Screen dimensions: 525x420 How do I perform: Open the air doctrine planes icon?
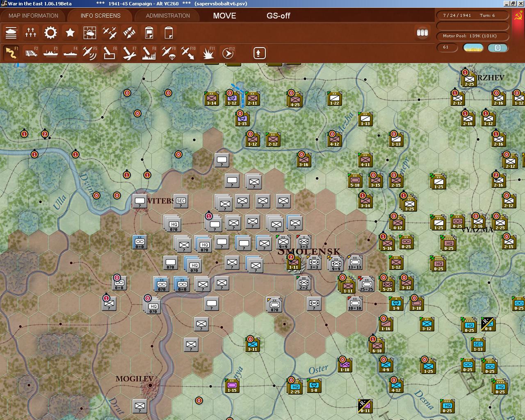(110, 32)
